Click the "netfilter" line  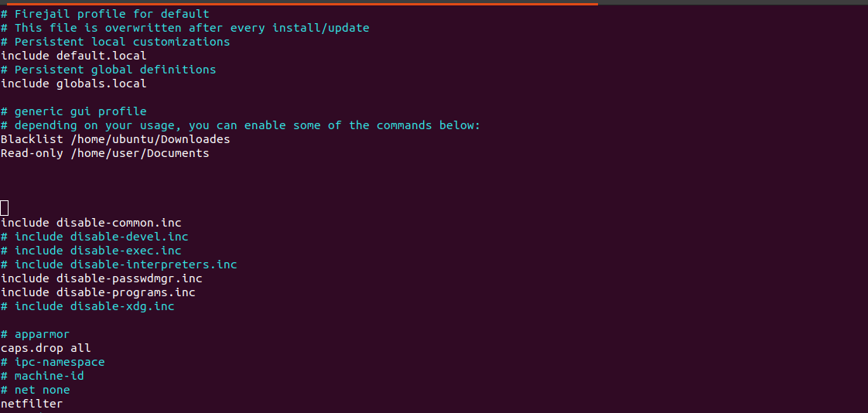point(32,404)
